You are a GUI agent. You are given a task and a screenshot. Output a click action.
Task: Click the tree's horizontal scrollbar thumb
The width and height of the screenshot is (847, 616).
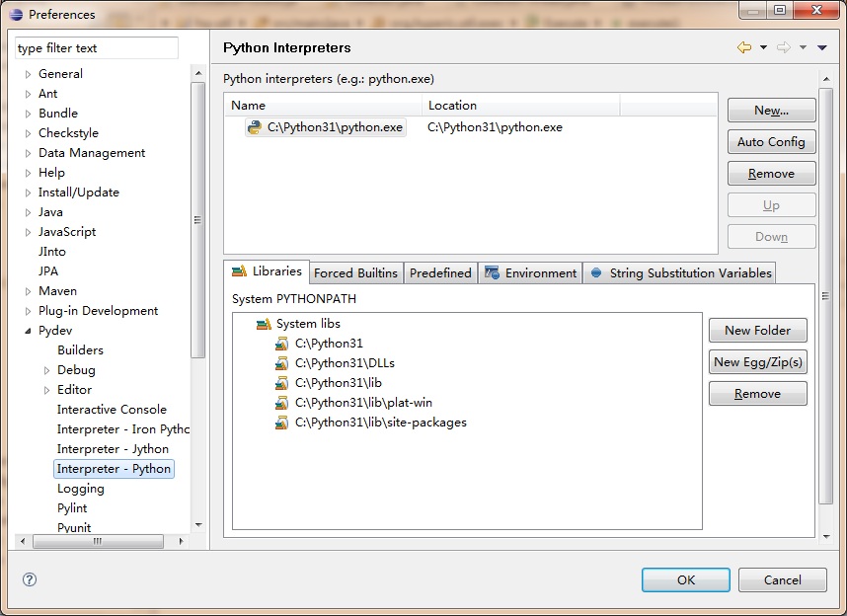click(x=98, y=541)
